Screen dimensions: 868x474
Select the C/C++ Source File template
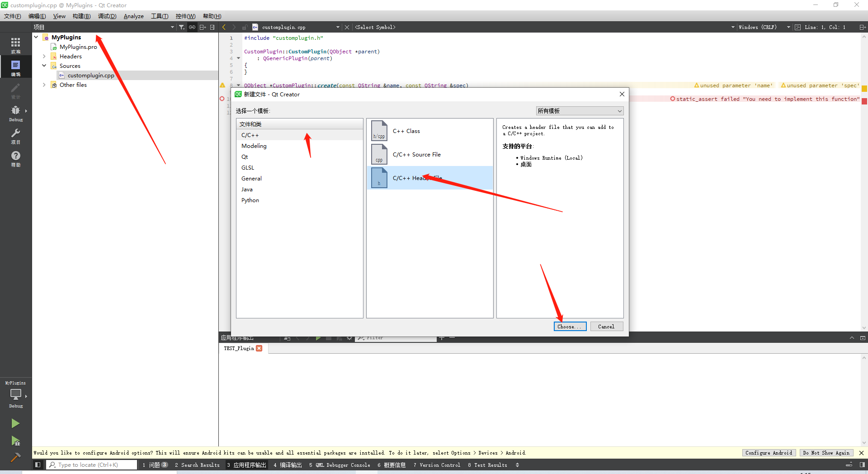click(x=429, y=154)
